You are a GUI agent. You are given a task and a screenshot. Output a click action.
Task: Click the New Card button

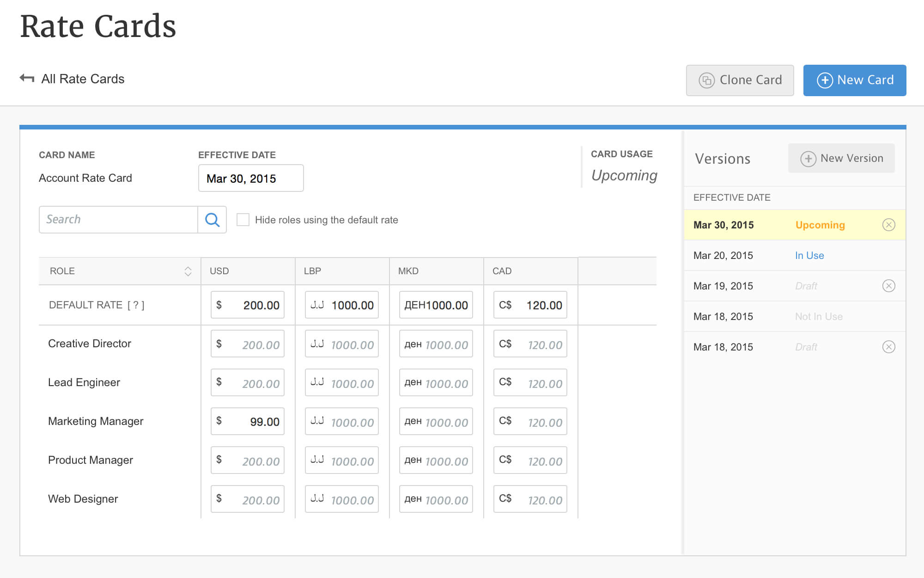pos(854,80)
